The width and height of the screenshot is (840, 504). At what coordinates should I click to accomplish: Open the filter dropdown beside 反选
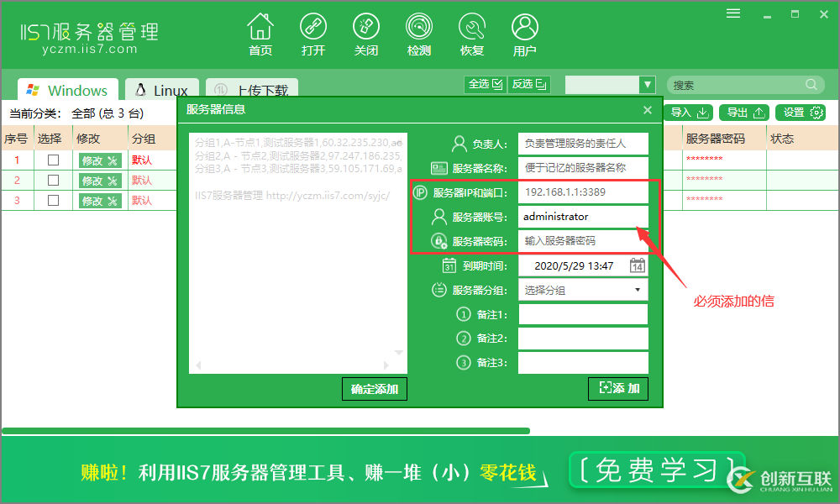[x=647, y=84]
